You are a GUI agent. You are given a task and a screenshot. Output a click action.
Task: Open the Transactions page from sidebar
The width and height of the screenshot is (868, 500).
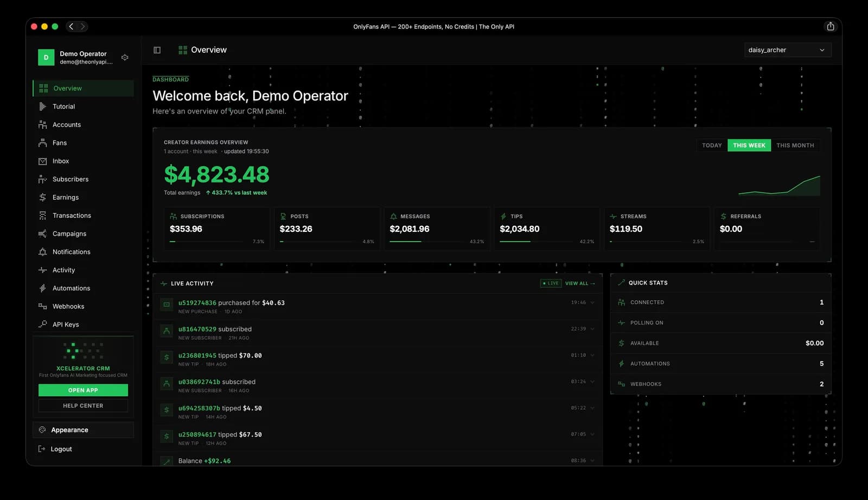pyautogui.click(x=83, y=216)
